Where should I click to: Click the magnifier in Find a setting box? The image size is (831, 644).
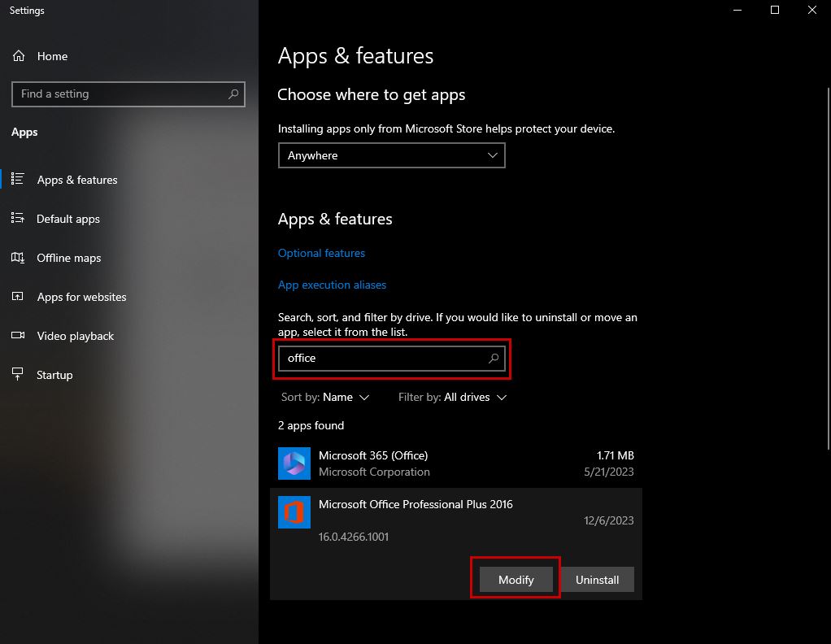233,94
